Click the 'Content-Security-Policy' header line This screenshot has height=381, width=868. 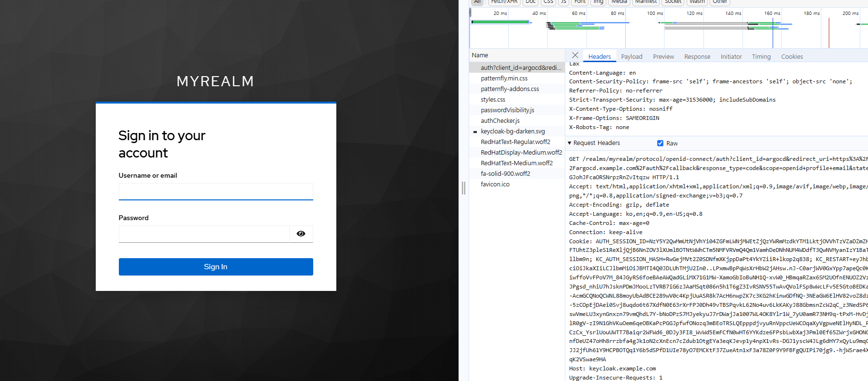(711, 81)
